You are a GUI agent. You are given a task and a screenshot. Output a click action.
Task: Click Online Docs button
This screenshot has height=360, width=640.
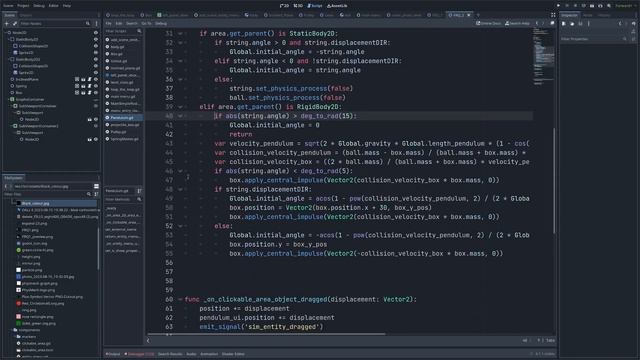(x=489, y=23)
